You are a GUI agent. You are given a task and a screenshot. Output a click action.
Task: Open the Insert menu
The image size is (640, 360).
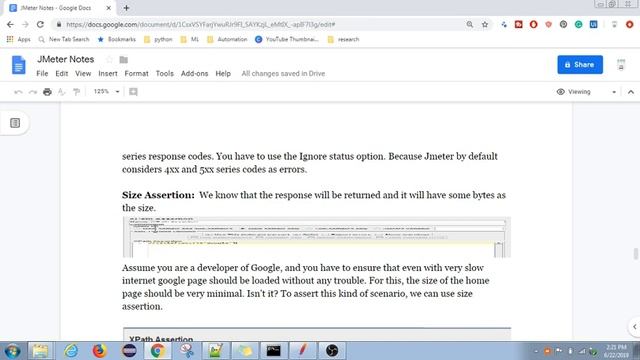coord(108,73)
